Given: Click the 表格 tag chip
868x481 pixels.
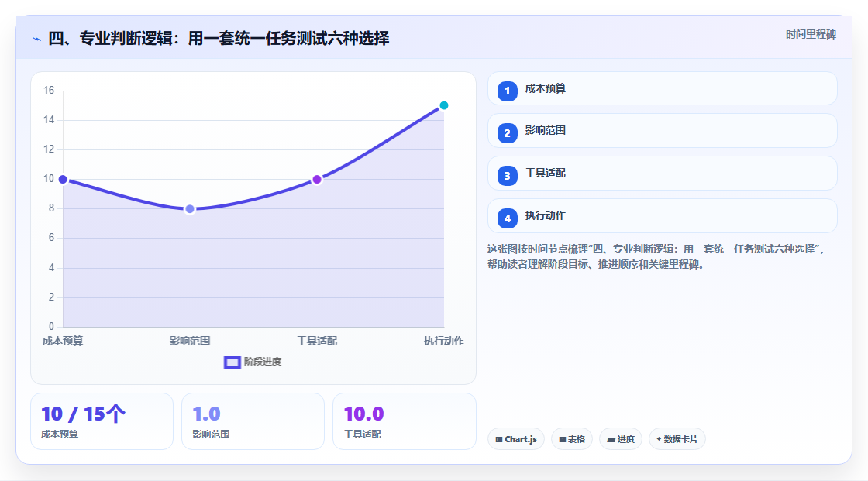Looking at the screenshot, I should 572,439.
